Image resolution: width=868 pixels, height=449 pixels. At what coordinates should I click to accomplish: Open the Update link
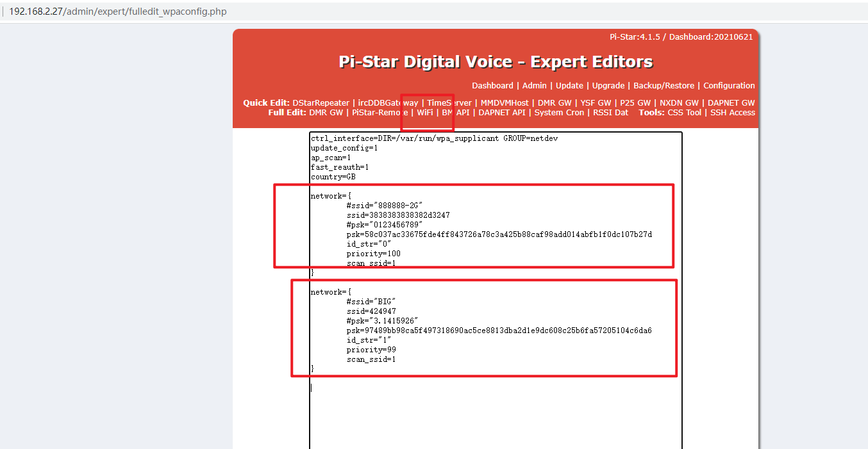tap(569, 86)
